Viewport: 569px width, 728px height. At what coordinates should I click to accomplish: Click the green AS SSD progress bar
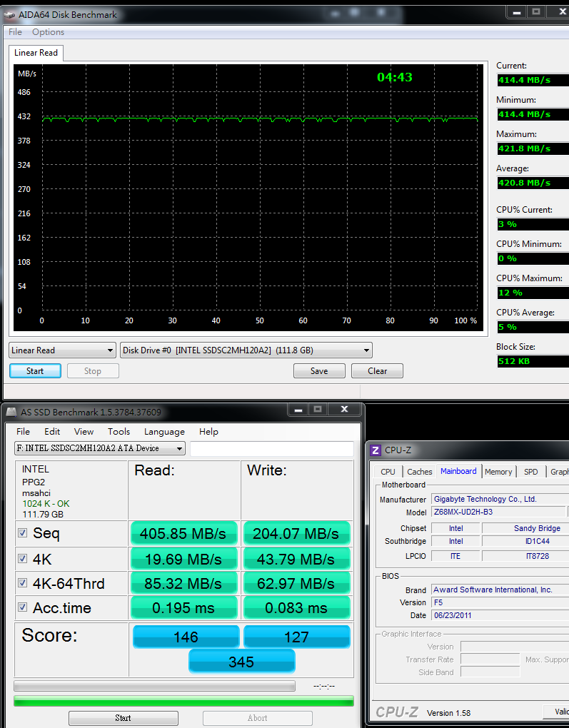point(184,701)
